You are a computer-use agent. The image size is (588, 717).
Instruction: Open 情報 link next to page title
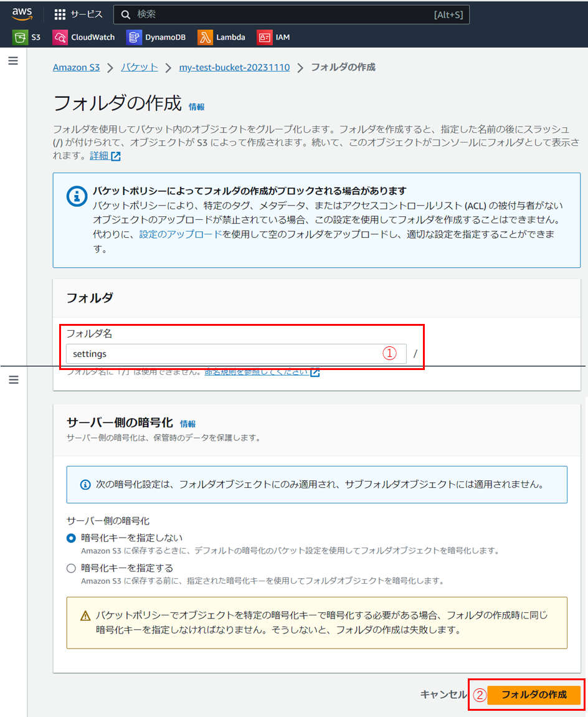pos(197,107)
